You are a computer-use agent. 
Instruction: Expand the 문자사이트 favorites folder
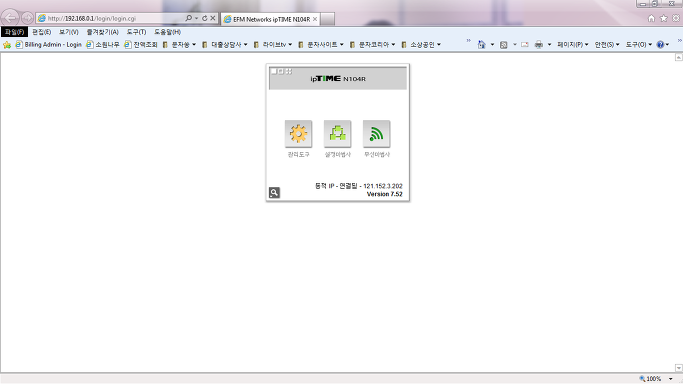(x=321, y=44)
